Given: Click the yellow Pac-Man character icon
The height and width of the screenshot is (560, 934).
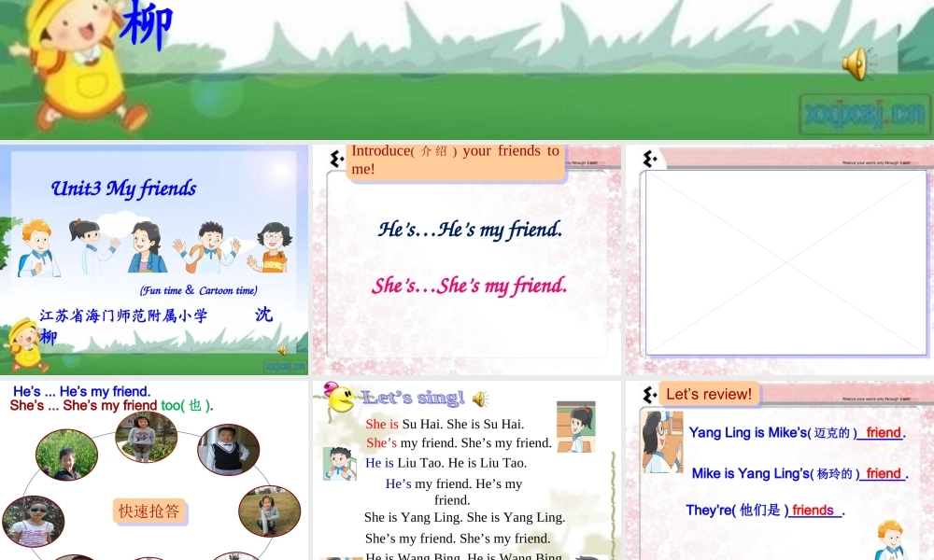Looking at the screenshot, I should click(x=340, y=399).
